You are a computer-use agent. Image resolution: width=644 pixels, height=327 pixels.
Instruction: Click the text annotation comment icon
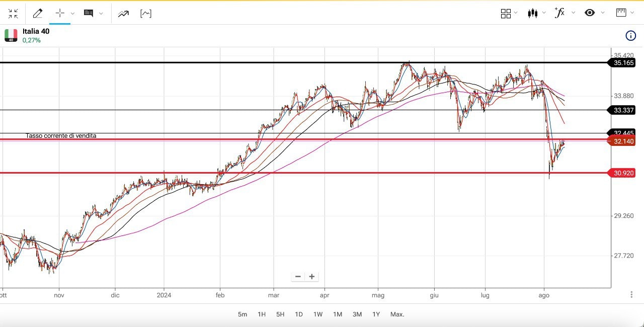point(89,14)
